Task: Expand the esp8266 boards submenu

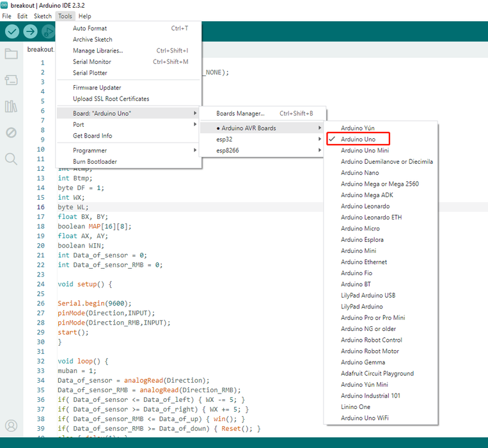Action: pyautogui.click(x=262, y=150)
